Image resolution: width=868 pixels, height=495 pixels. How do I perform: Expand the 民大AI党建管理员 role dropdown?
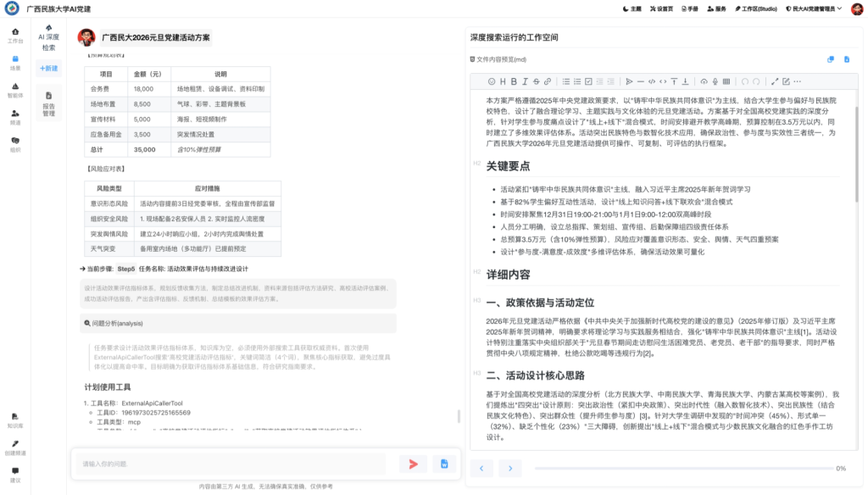819,8
